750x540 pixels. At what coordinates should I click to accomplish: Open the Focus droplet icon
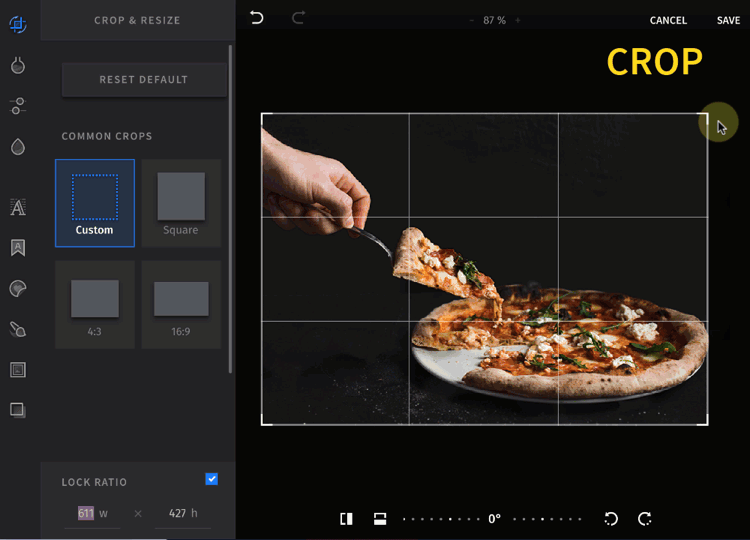click(18, 147)
